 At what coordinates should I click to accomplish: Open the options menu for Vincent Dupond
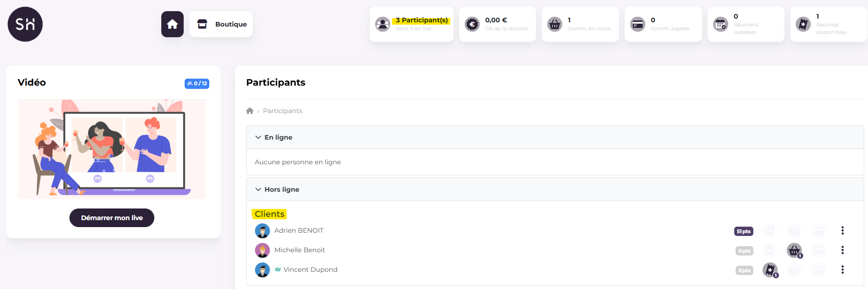pyautogui.click(x=842, y=269)
